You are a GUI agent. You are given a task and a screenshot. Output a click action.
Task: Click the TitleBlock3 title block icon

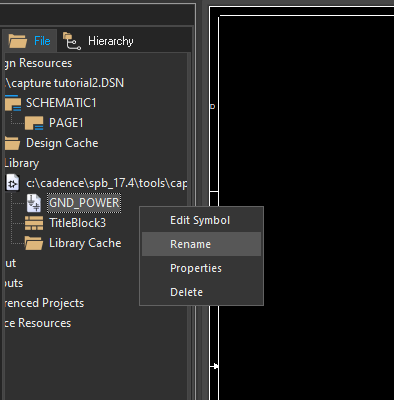pyautogui.click(x=34, y=223)
